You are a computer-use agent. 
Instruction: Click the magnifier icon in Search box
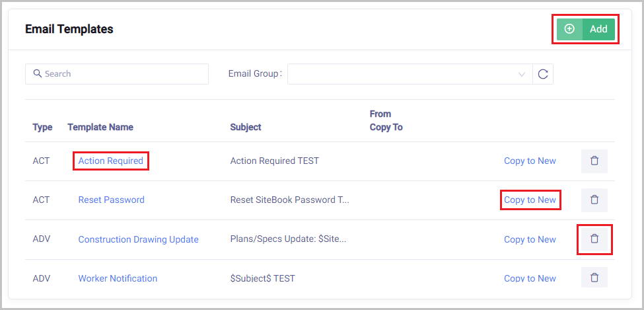click(x=38, y=73)
